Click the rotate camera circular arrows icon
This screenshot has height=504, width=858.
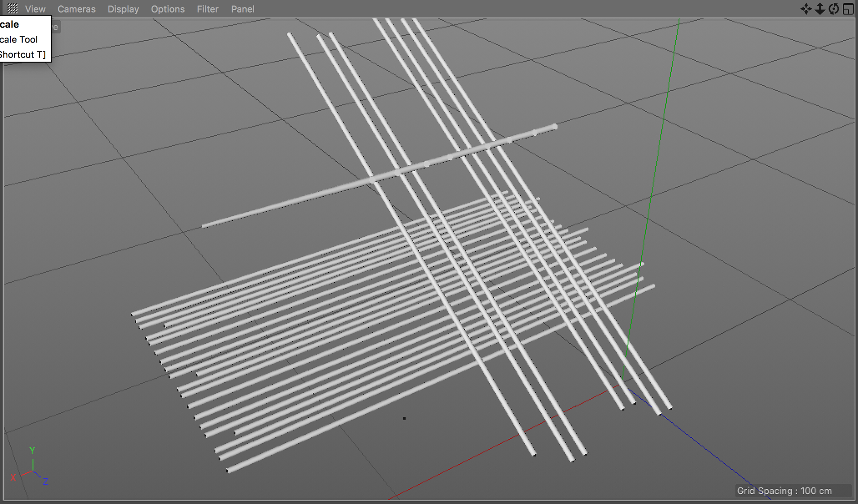tap(833, 9)
